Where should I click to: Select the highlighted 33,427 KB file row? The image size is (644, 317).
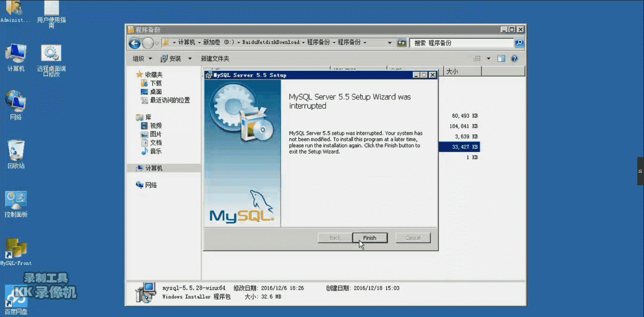459,147
